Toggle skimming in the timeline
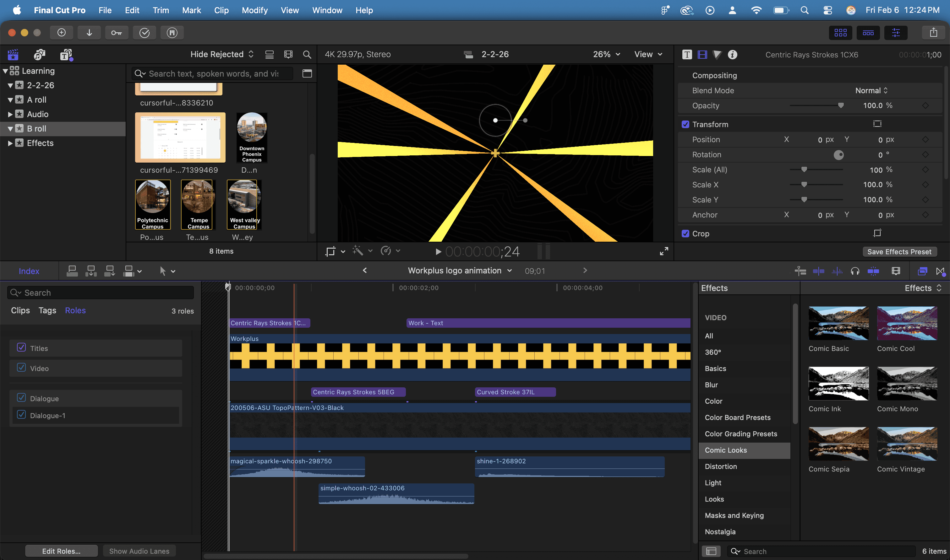 point(819,271)
